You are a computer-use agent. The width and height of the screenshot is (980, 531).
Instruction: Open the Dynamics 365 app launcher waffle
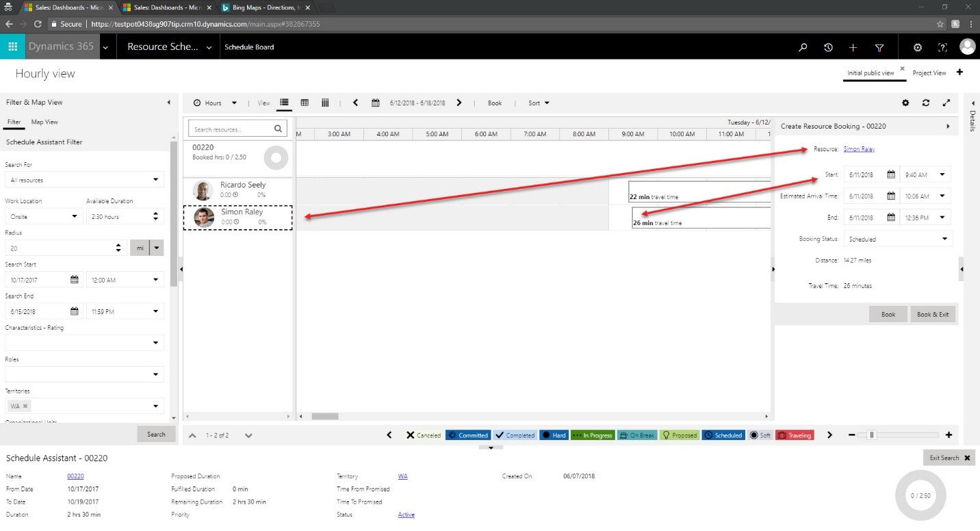(12, 47)
